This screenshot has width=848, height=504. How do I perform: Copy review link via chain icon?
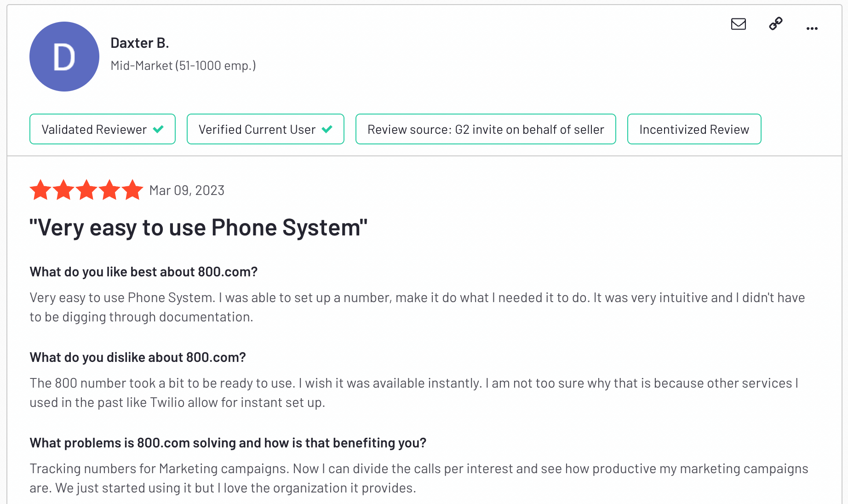(776, 23)
